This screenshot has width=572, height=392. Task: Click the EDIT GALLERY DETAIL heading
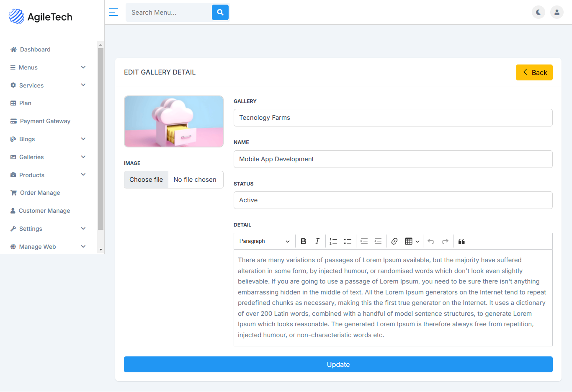pos(160,72)
